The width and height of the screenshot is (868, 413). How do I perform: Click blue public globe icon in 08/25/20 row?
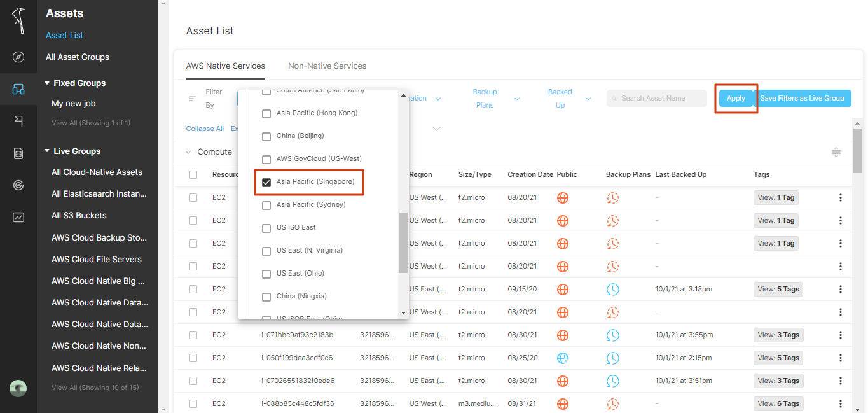tap(563, 358)
